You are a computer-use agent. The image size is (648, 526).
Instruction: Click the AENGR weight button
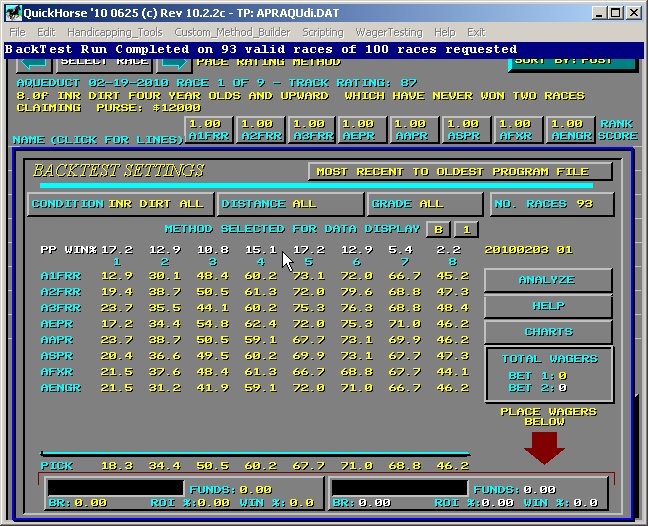569,130
